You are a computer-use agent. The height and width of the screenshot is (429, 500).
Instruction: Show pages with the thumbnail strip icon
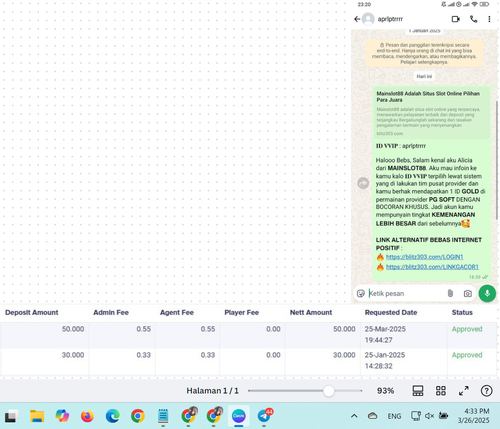[x=418, y=391]
